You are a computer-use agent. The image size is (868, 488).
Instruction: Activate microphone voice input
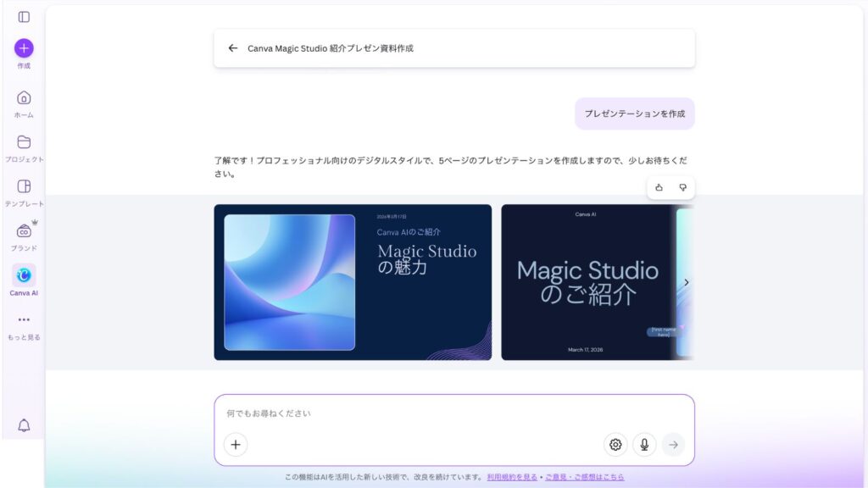click(x=644, y=445)
